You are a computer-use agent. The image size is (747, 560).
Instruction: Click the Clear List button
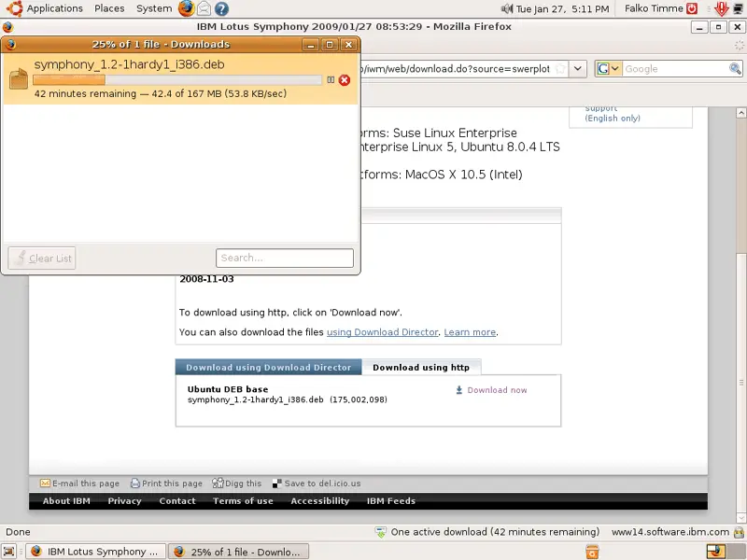tap(42, 259)
